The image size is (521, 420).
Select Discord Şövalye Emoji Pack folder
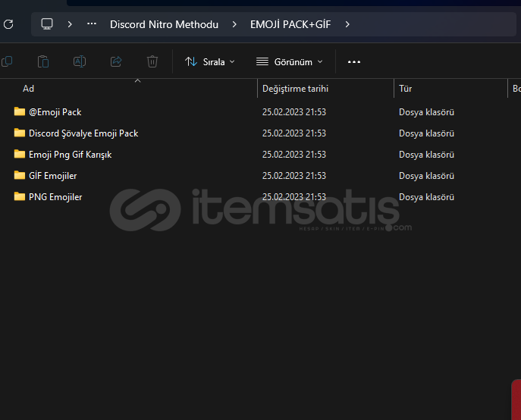point(83,133)
